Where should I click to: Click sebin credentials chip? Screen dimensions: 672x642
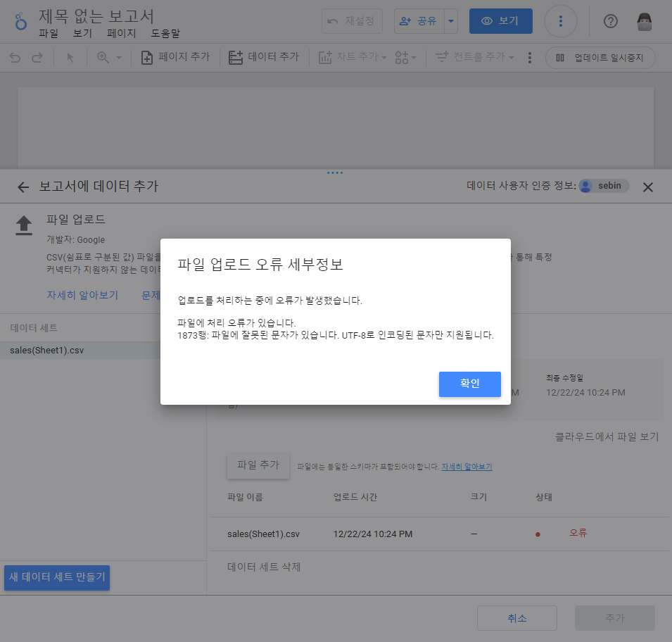(604, 186)
